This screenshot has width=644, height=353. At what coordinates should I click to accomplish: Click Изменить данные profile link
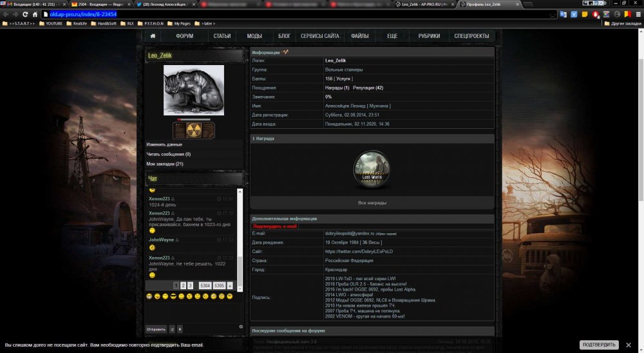click(x=164, y=144)
